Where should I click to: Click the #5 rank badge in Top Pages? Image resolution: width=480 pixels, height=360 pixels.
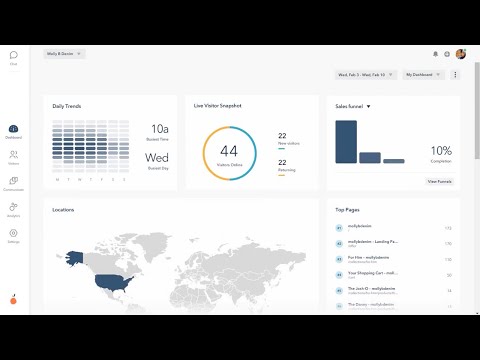(339, 291)
